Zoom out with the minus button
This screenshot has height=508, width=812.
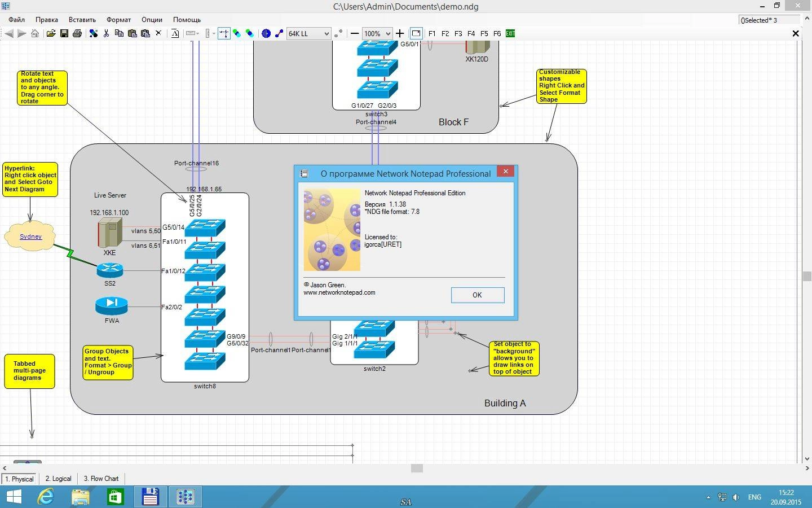(x=355, y=34)
